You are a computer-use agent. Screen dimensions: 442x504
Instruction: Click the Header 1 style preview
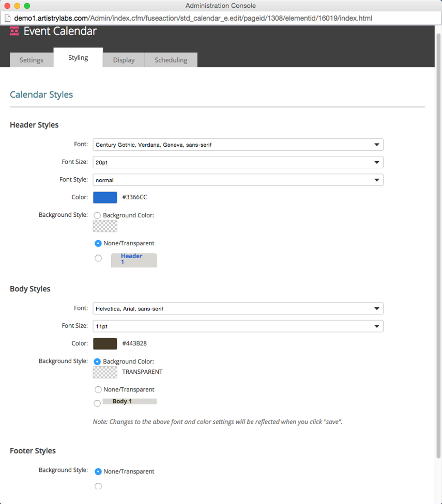tap(134, 260)
